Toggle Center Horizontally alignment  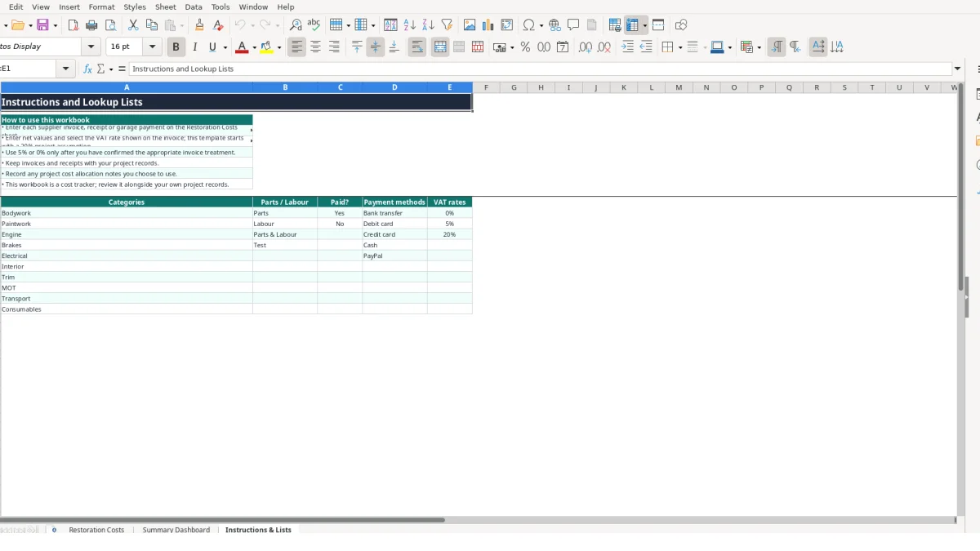point(315,47)
